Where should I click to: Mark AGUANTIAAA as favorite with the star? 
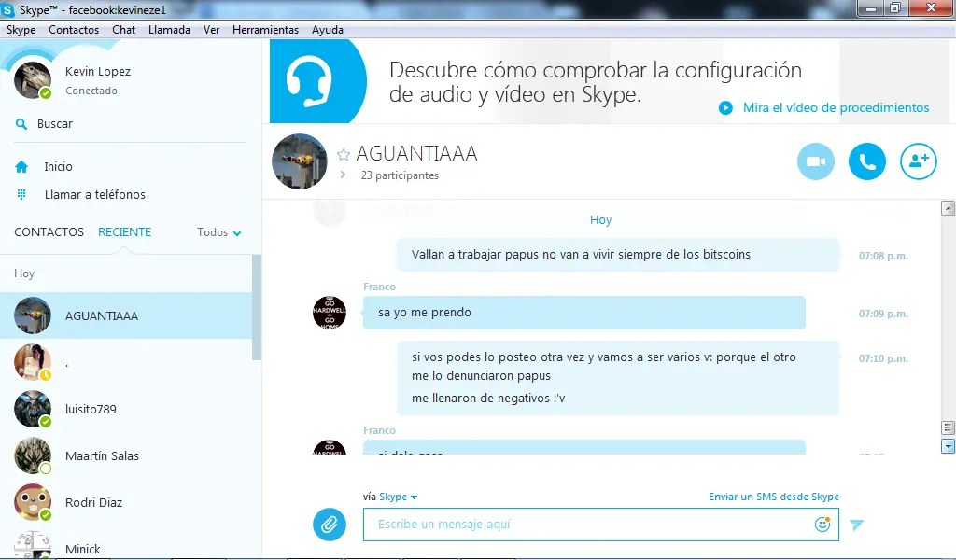[344, 155]
